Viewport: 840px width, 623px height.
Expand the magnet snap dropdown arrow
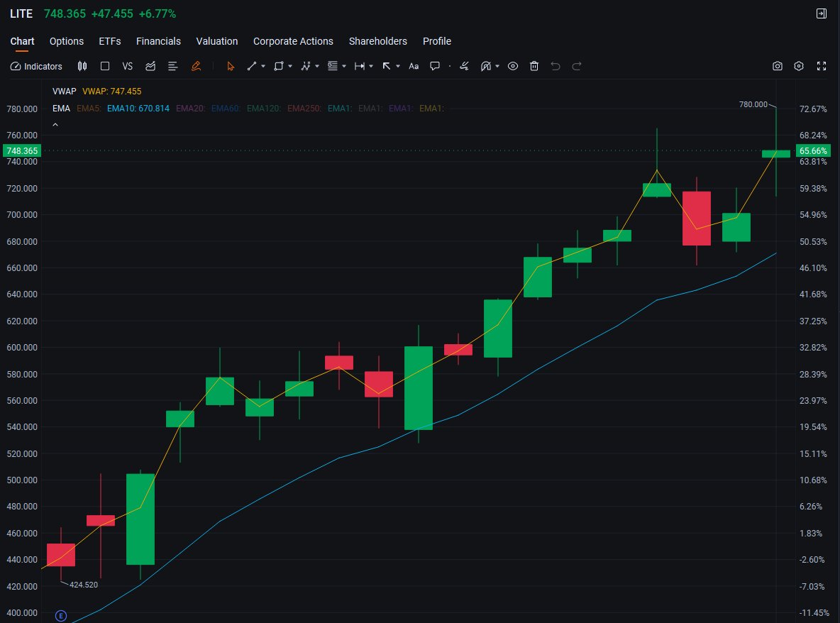tap(497, 67)
